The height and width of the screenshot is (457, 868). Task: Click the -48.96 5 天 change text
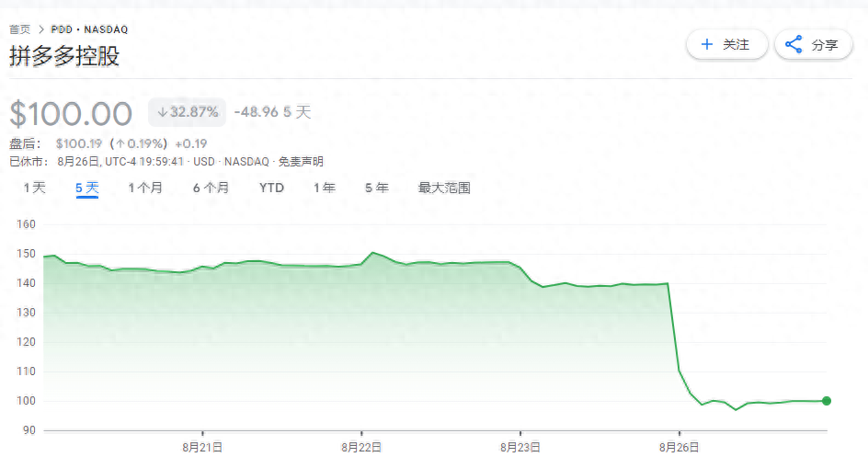click(x=272, y=112)
